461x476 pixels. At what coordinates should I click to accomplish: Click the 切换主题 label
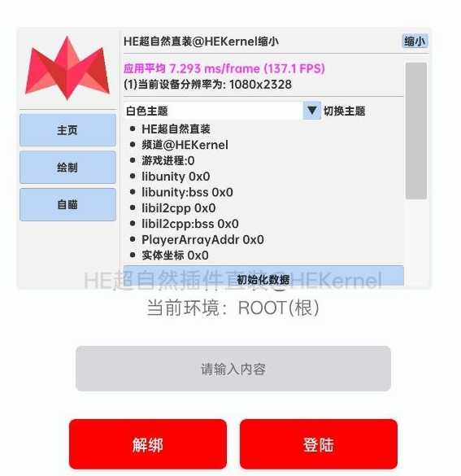pyautogui.click(x=344, y=111)
